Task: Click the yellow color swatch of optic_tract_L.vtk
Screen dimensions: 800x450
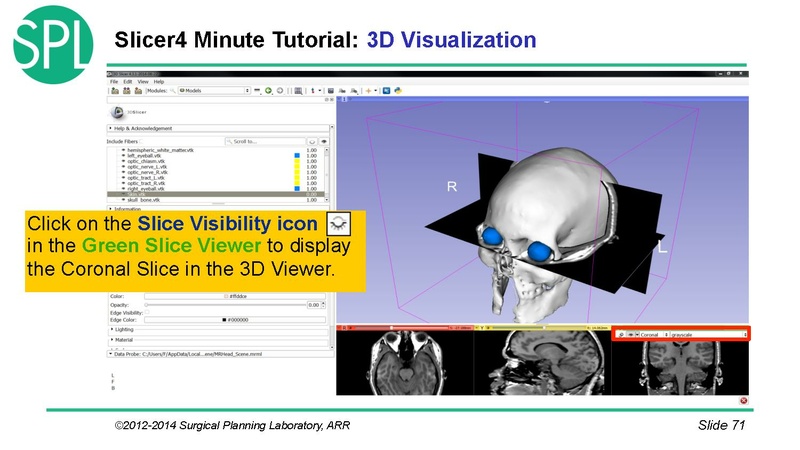Action: tap(297, 178)
